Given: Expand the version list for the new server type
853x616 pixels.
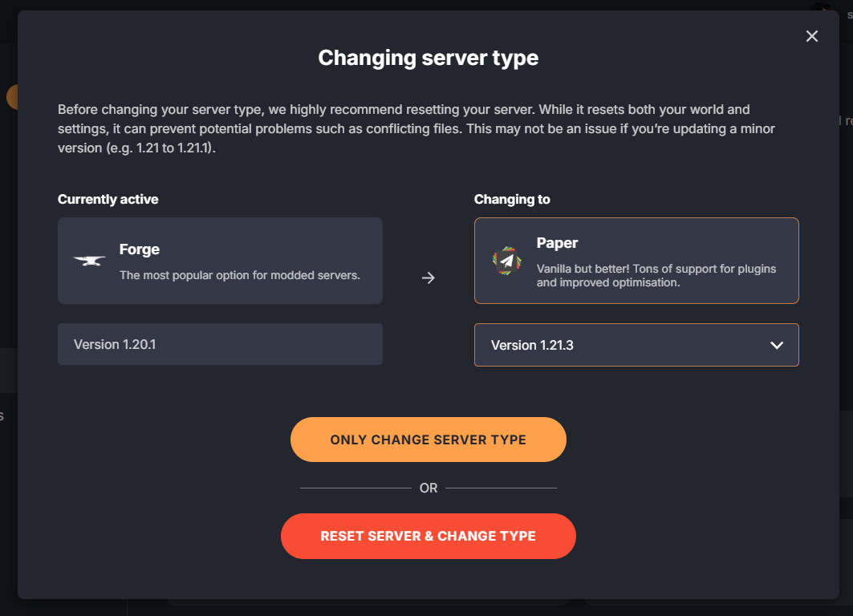Looking at the screenshot, I should 636,345.
